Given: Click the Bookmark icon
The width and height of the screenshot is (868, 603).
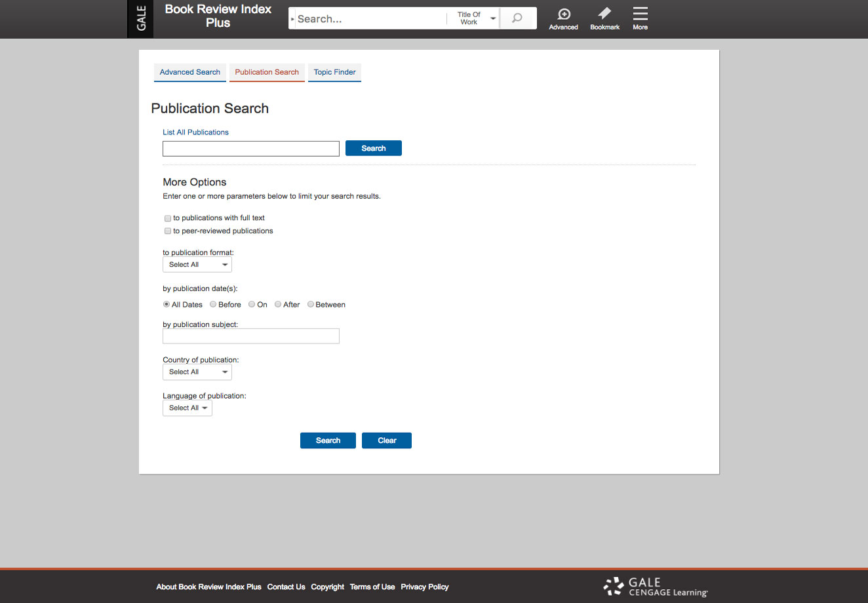Looking at the screenshot, I should pyautogui.click(x=604, y=18).
